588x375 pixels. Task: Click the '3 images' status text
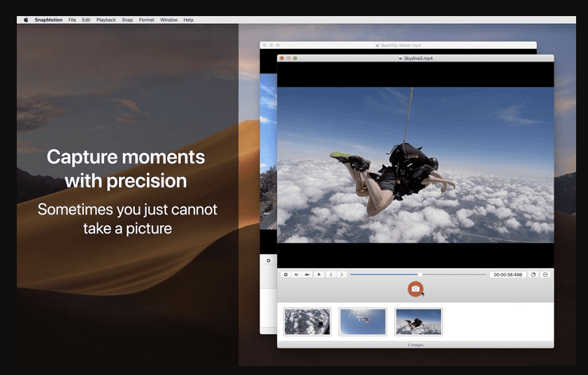point(415,345)
